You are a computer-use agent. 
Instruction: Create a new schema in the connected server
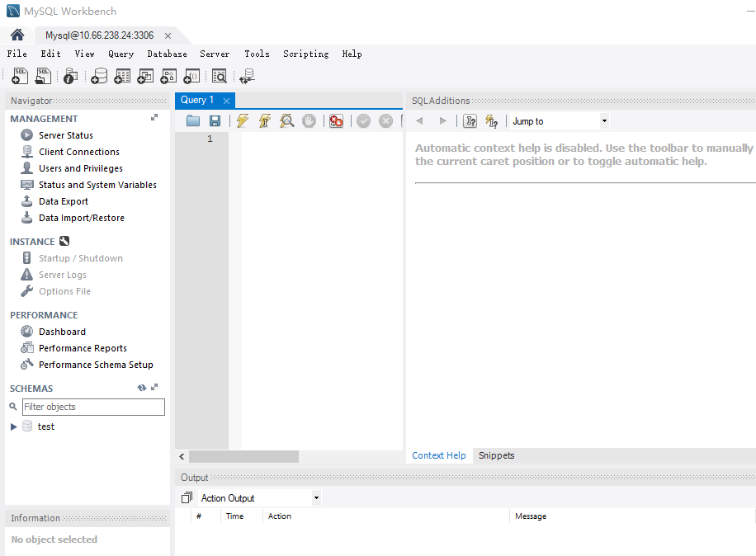click(99, 75)
